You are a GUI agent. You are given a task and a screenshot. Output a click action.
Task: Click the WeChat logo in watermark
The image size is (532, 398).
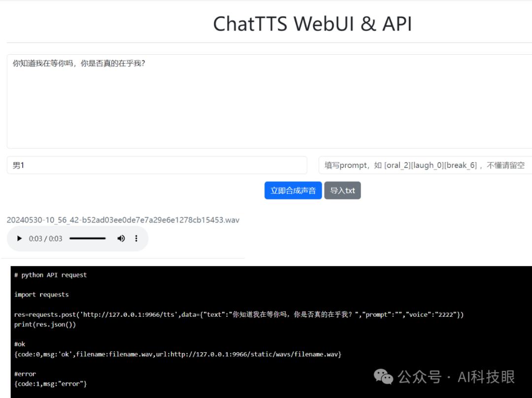383,377
